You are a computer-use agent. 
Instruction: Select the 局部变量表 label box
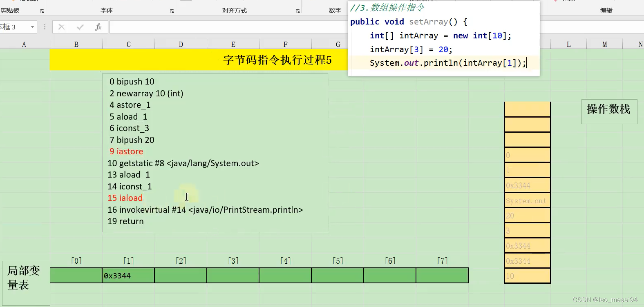26,283
